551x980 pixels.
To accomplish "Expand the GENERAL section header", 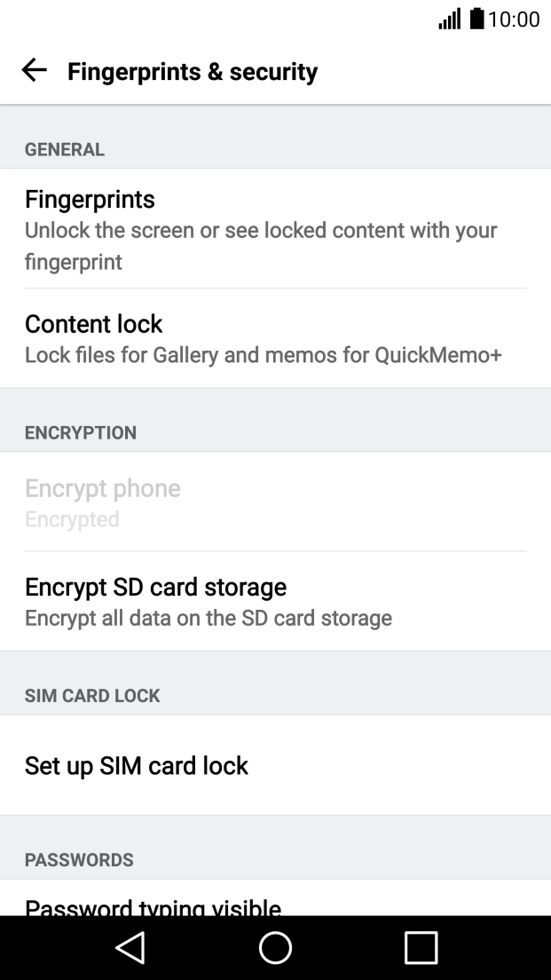I will [x=64, y=149].
